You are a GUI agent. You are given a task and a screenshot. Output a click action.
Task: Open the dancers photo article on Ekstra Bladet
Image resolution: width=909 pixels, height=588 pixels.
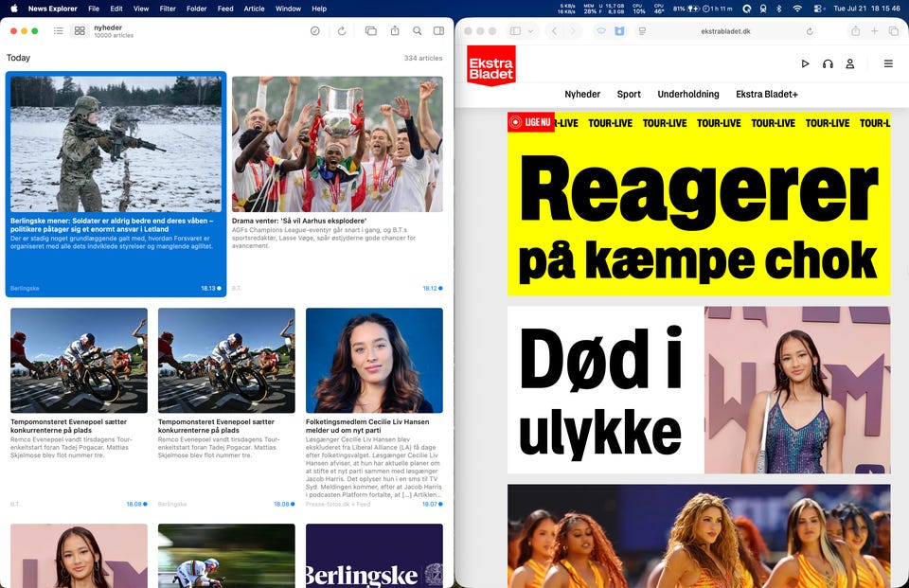(699, 536)
